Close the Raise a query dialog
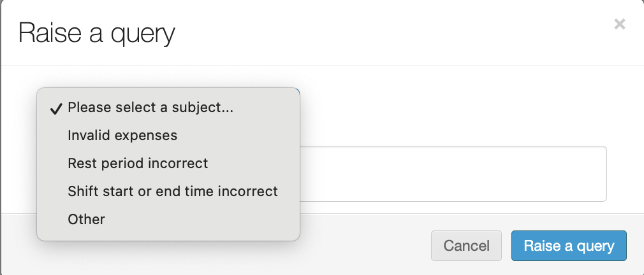Screen dimensions: 644x275 point(619,25)
